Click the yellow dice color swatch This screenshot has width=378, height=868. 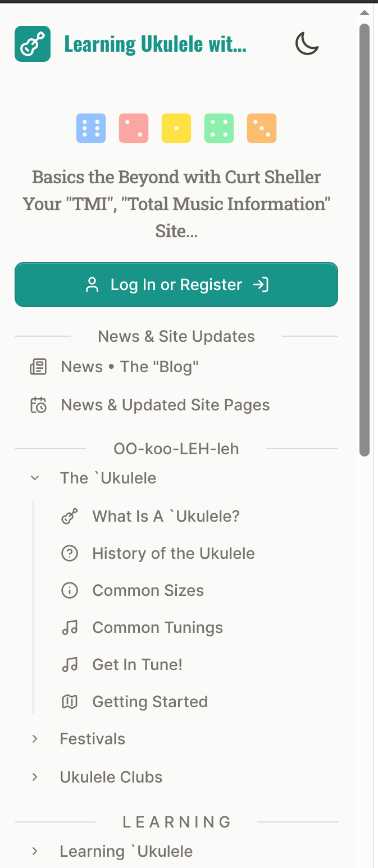tap(176, 128)
